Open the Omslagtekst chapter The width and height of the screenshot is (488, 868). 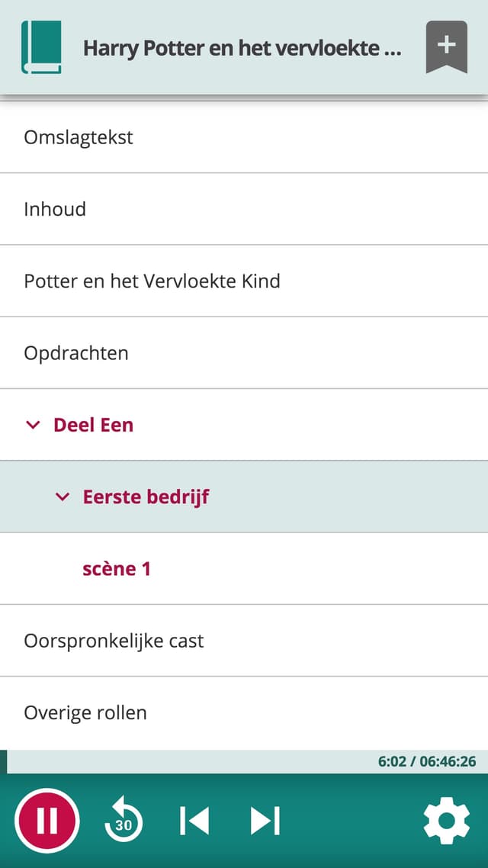[x=244, y=137]
